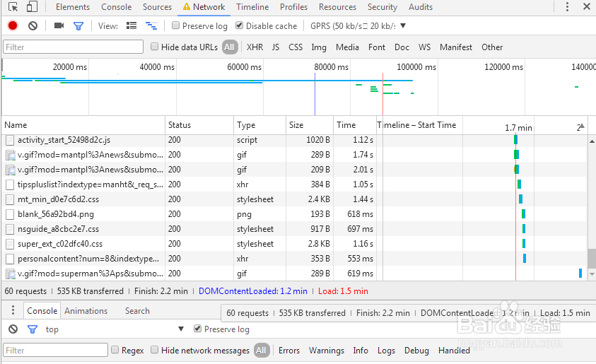596x364 pixels.
Task: Toggle the overview waterfall view icon
Action: (151, 25)
